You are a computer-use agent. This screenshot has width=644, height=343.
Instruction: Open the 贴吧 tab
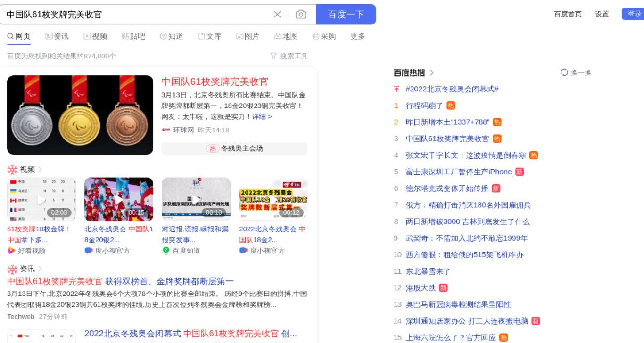[x=133, y=36]
